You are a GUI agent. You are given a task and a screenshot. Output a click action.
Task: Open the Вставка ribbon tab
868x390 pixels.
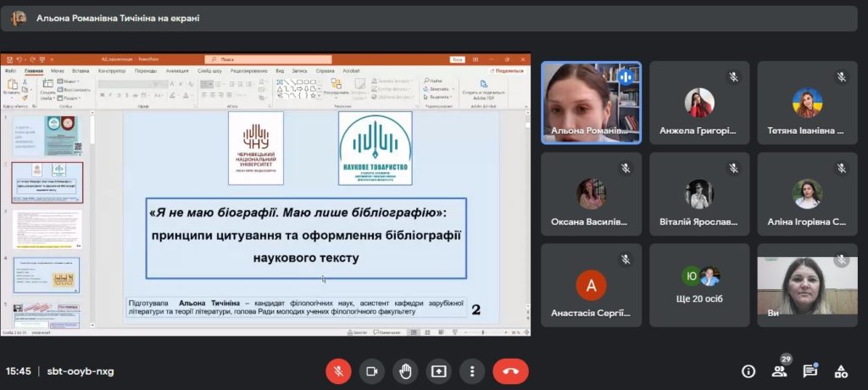pyautogui.click(x=81, y=71)
